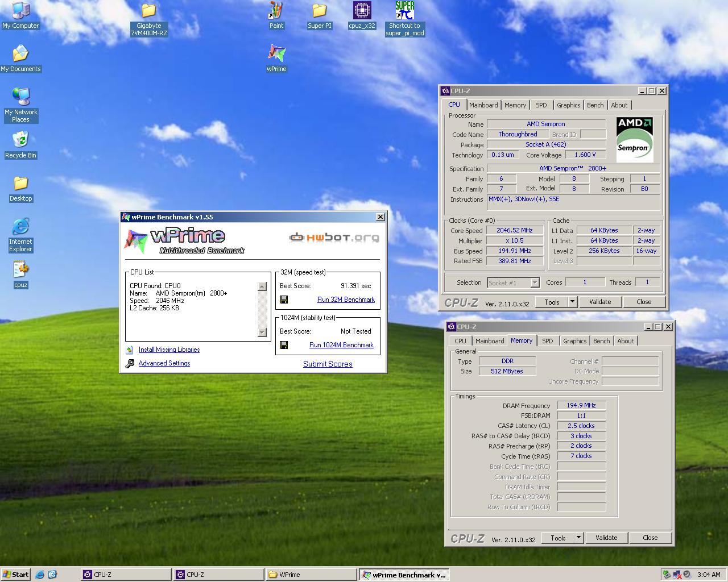Click the AMD Sempron logo in CPU-Z

point(635,140)
